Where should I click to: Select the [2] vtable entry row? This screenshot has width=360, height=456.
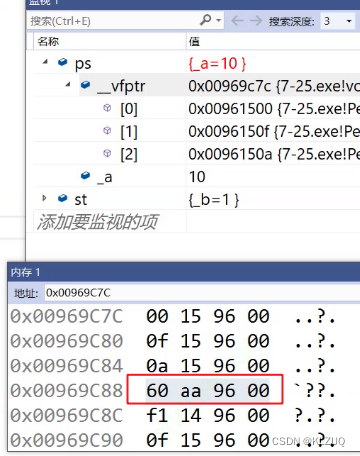pos(129,154)
